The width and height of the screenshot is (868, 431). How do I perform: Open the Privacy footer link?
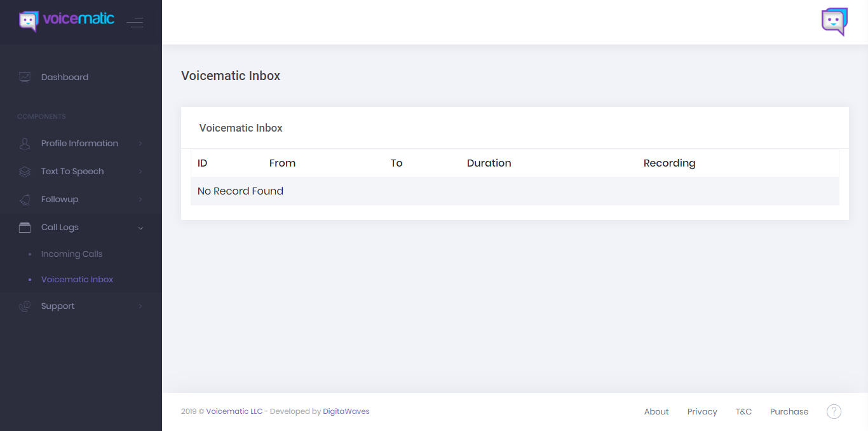point(702,412)
